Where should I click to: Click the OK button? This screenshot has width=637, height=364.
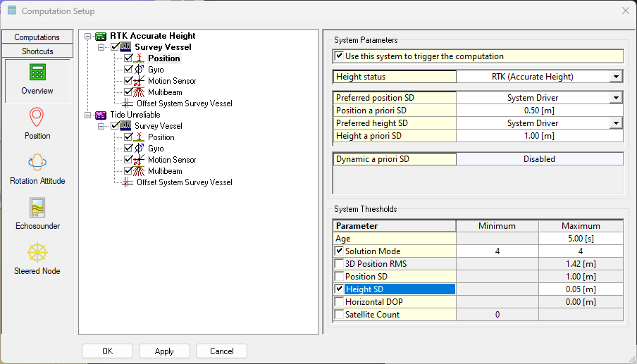(107, 351)
